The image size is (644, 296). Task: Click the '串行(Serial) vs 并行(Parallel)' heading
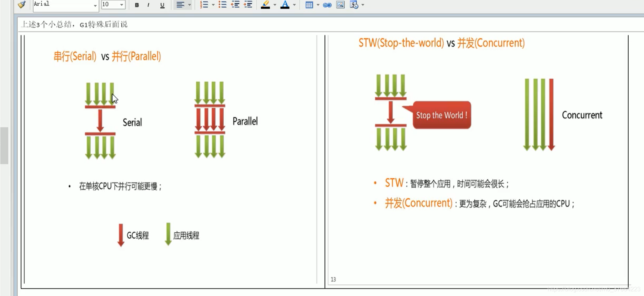coord(107,56)
